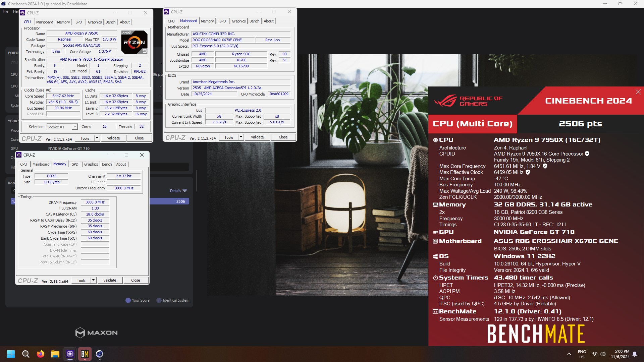This screenshot has width=644, height=362.
Task: Click the Uncore Frequency 3000.0 MHz value
Action: coord(124,188)
